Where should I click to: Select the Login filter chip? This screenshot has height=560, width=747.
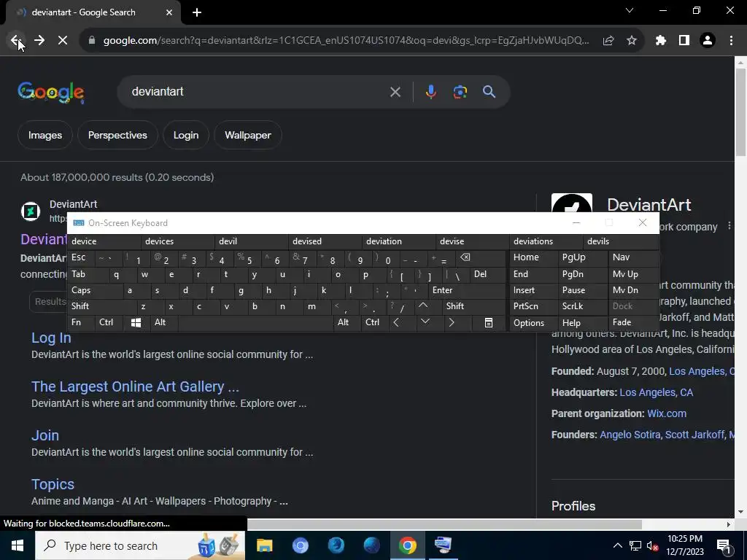coord(186,135)
